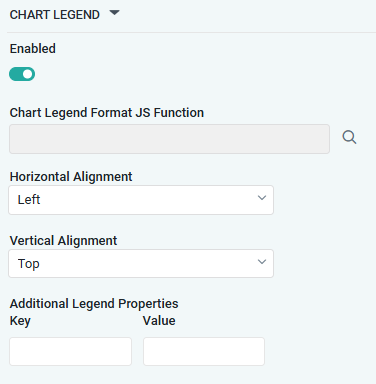Click the Chart Legend Format JS Function label

tap(107, 113)
